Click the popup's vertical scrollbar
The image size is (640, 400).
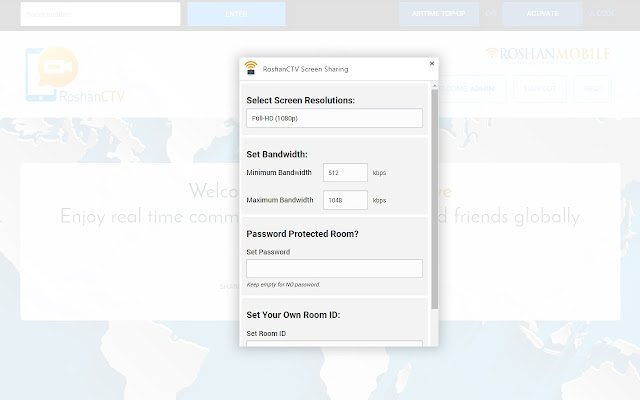point(435,199)
